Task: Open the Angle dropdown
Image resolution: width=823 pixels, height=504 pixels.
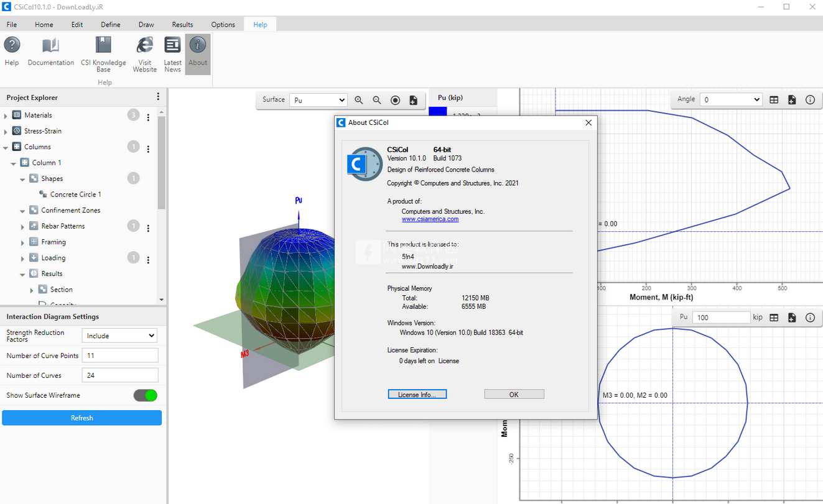Action: (731, 99)
